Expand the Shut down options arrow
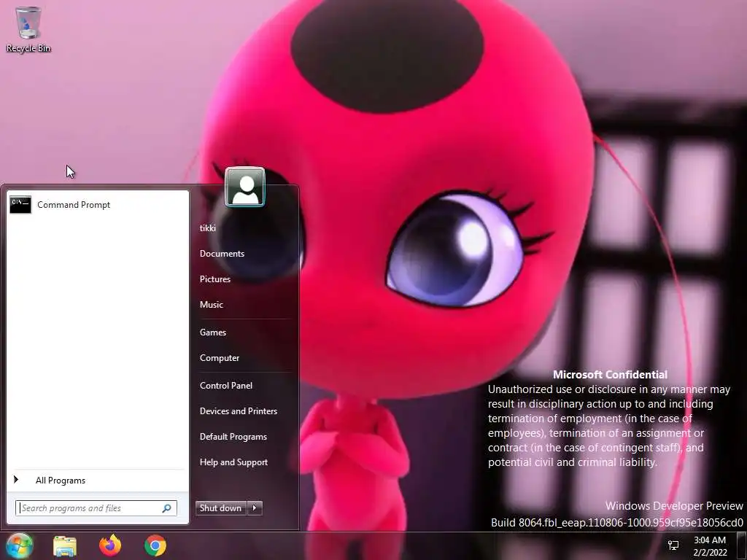The width and height of the screenshot is (747, 560). tap(255, 508)
